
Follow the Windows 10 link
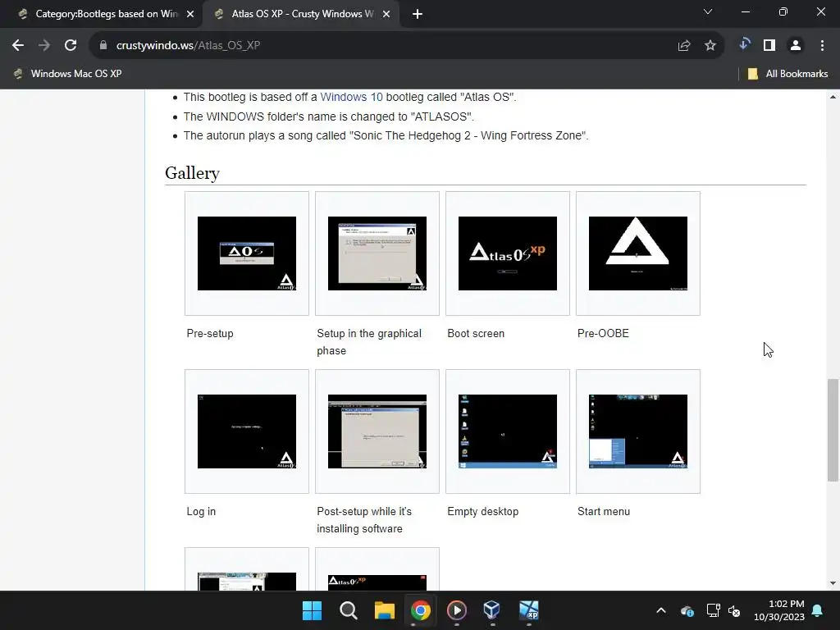point(351,97)
